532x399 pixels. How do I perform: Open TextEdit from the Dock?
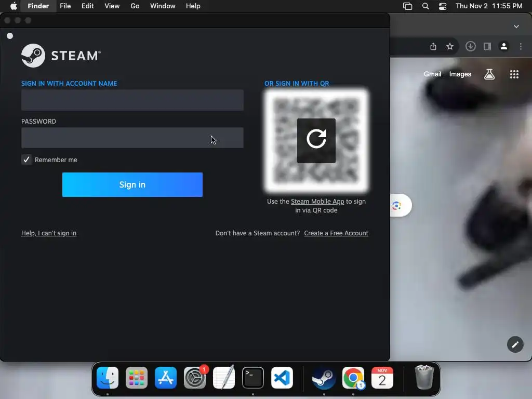pos(224,378)
